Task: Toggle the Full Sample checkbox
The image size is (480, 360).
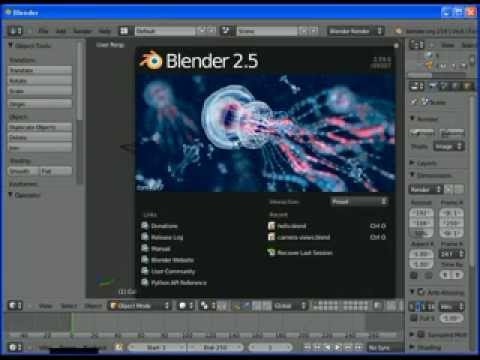Action: [x=414, y=318]
